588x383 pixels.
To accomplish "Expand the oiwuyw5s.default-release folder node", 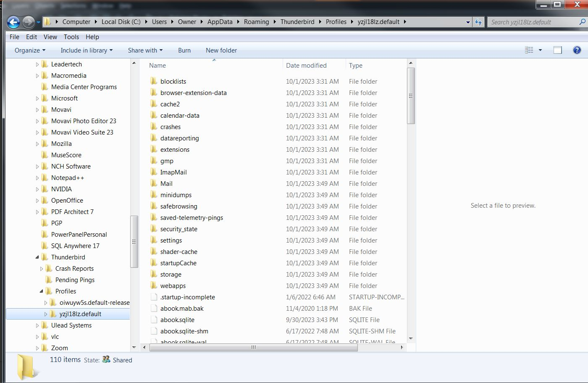I will [46, 302].
